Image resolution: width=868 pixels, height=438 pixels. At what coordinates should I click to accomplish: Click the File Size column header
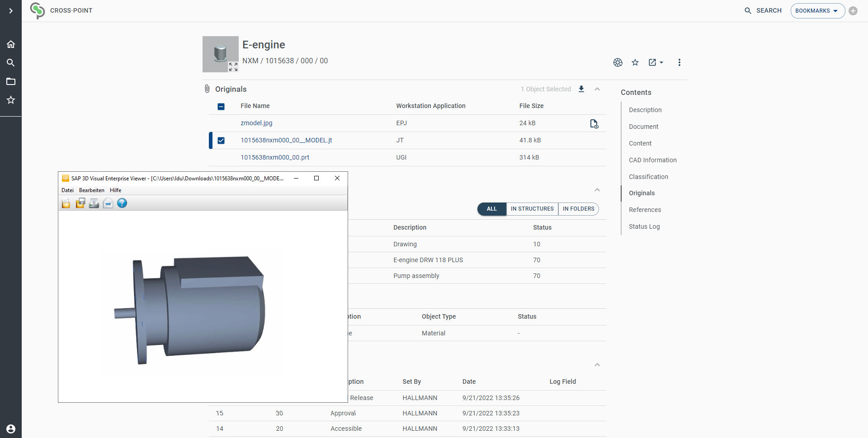coord(532,106)
